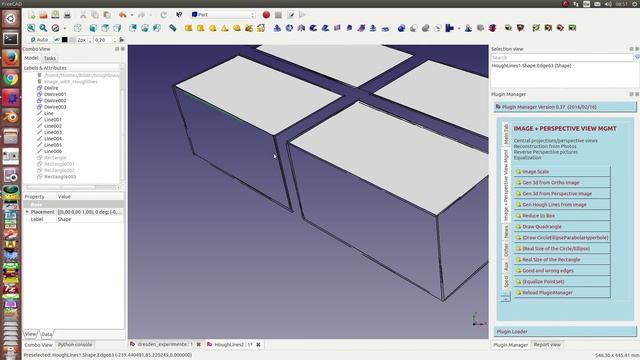Start macro recording with the red circle
Image resolution: width=640 pixels, height=360 pixels.
pyautogui.click(x=266, y=15)
